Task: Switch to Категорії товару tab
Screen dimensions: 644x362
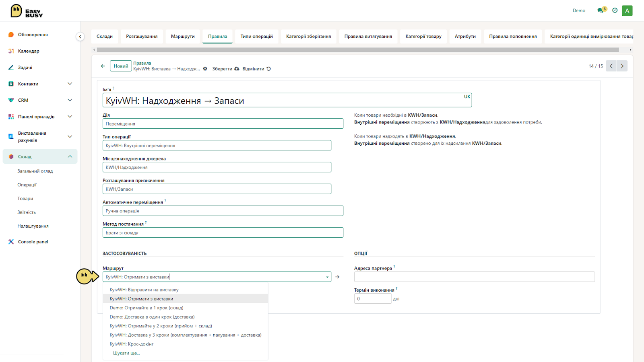Action: [x=423, y=36]
